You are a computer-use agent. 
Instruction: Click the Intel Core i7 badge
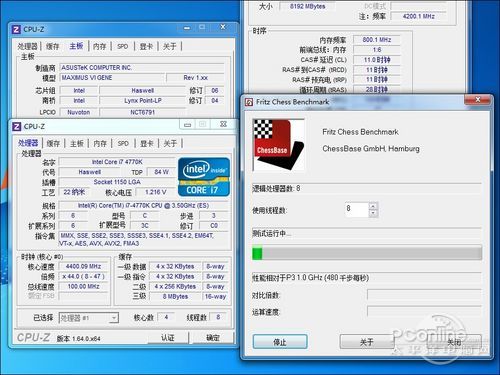[x=204, y=177]
